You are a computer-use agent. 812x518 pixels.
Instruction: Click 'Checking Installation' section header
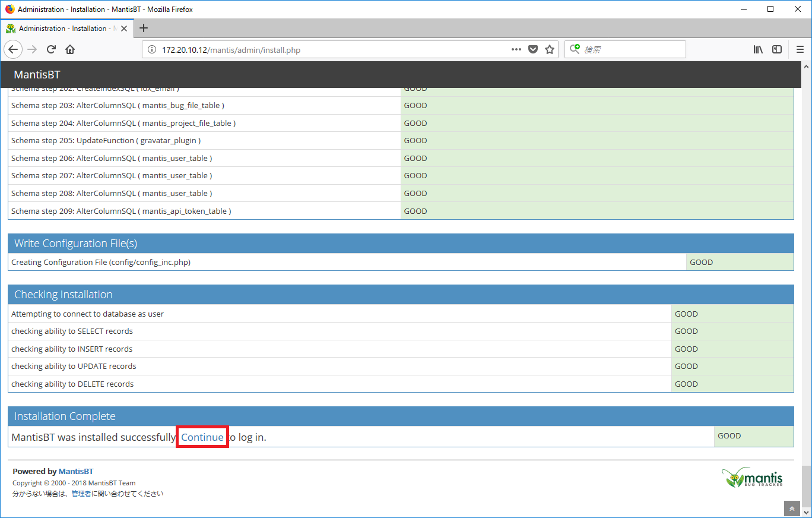401,295
